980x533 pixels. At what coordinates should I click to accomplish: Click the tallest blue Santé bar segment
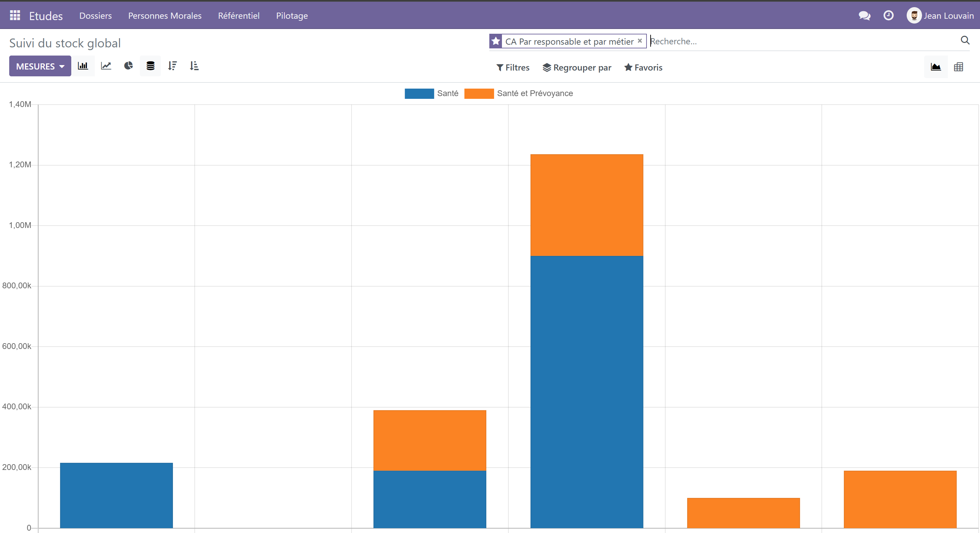pos(586,392)
